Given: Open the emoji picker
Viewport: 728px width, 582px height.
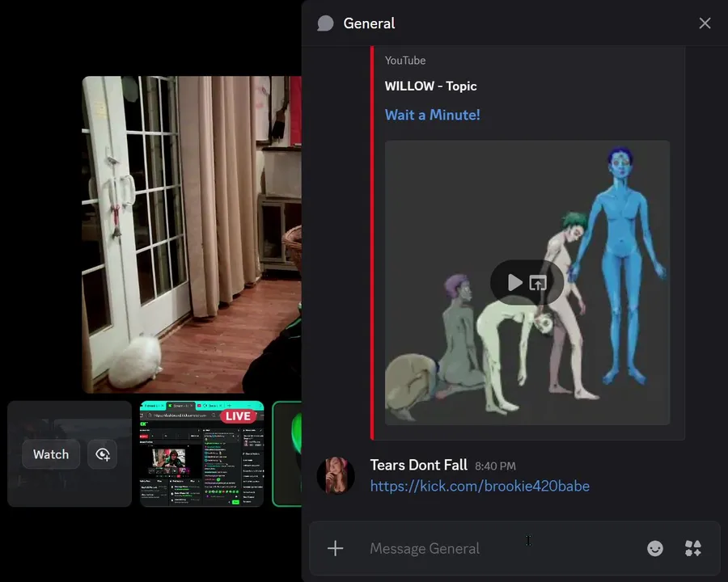Looking at the screenshot, I should pos(654,548).
